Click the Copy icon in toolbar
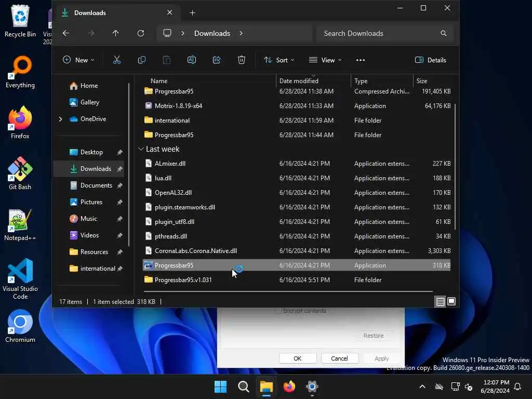This screenshot has height=399, width=532. (x=141, y=60)
